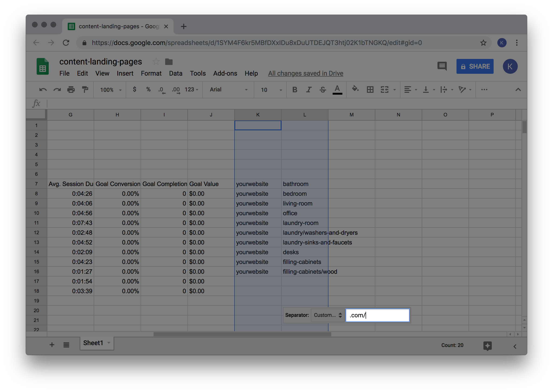Open the Separator Custom dropdown
Image resolution: width=553 pixels, height=392 pixels.
328,315
